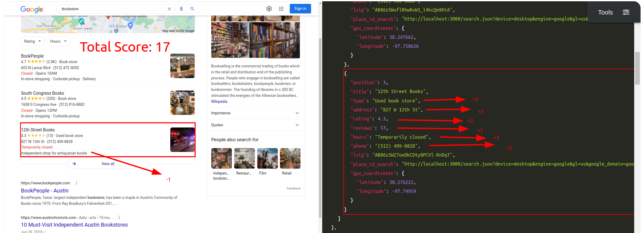This screenshot has height=233, width=644.
Task: Click the 12th Street Books thumbnail
Action: [x=182, y=140]
